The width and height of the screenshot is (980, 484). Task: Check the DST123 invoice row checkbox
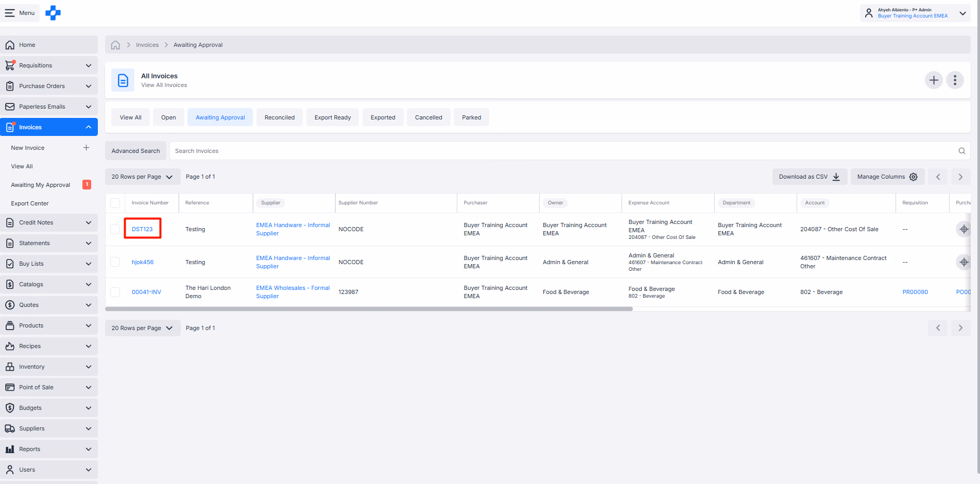pos(115,229)
